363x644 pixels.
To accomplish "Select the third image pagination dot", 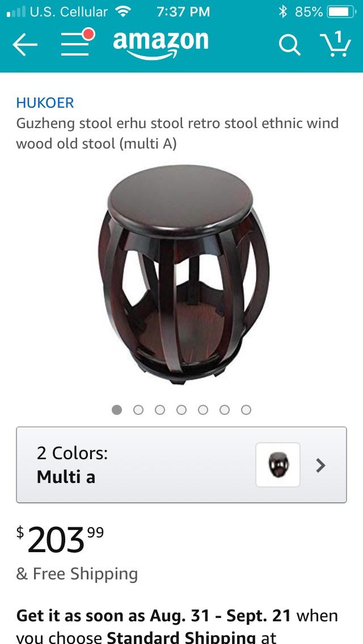I will coord(160,409).
